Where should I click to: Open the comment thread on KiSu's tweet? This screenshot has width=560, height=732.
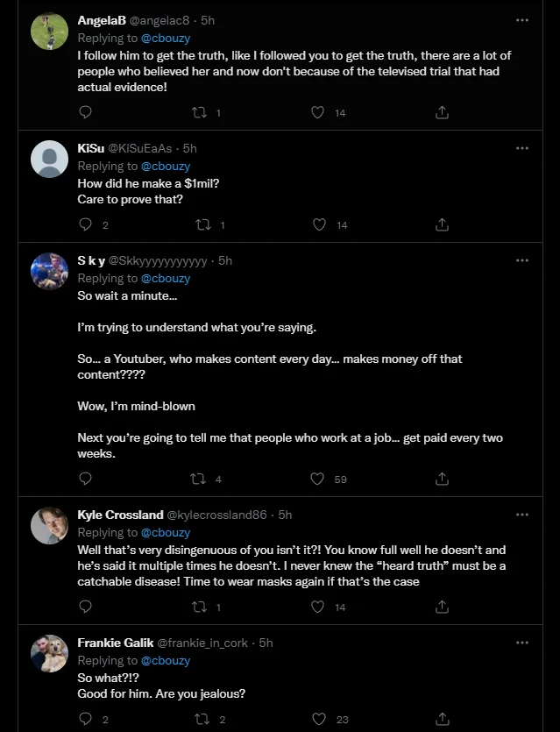[85, 224]
